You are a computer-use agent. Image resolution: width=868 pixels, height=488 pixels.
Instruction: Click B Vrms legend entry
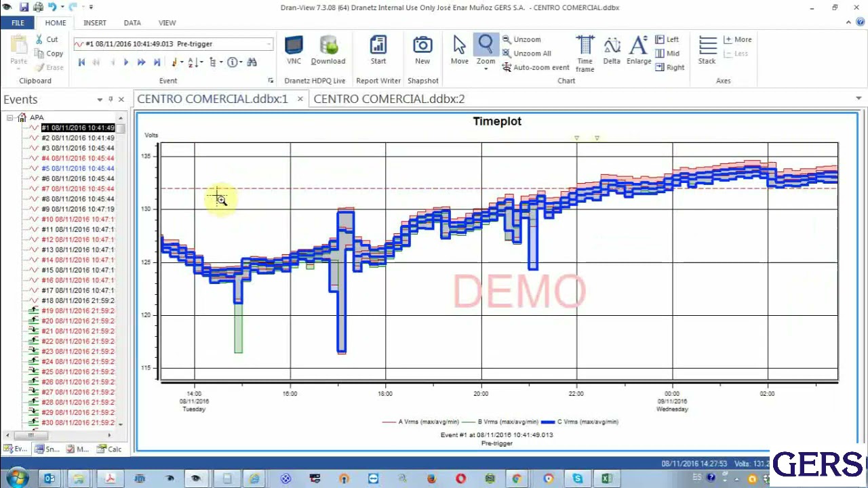coord(500,422)
